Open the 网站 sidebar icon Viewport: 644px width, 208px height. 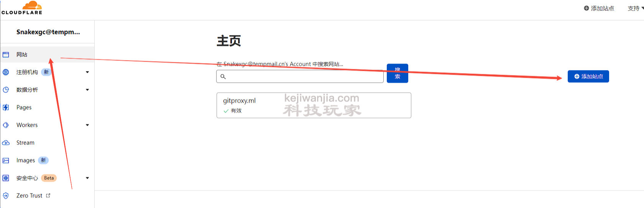[x=6, y=55]
